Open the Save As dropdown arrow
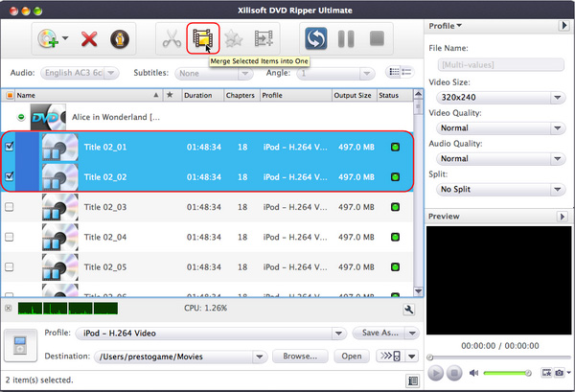 [412, 333]
